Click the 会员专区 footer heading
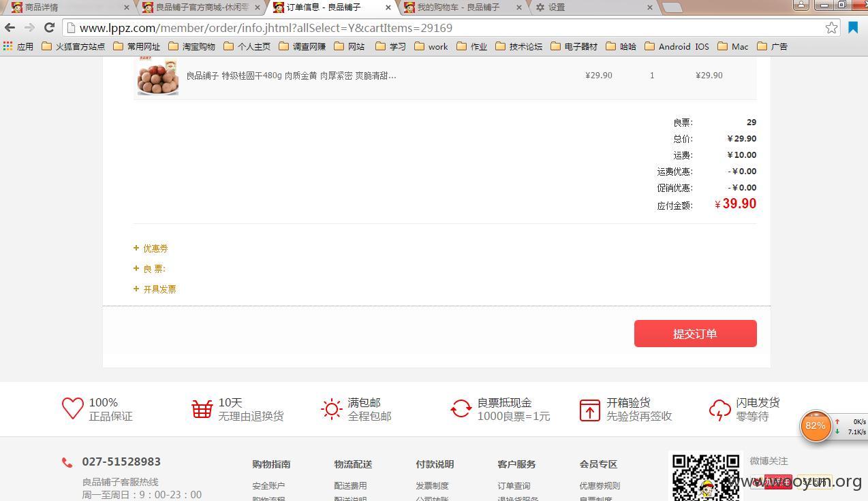 point(598,464)
